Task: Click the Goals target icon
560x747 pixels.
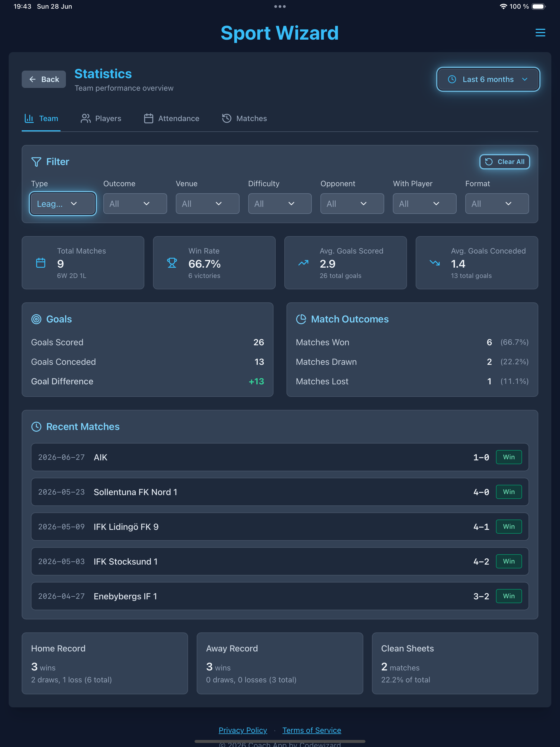Action: (36, 319)
